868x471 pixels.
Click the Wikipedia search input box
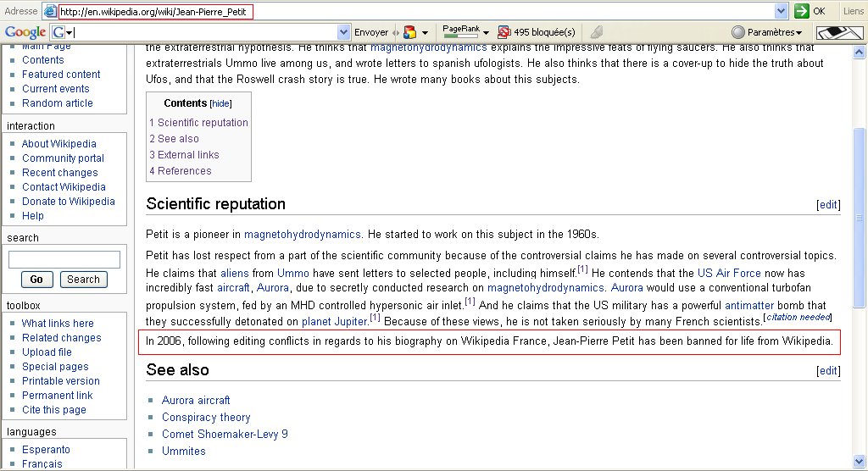pyautogui.click(x=64, y=259)
